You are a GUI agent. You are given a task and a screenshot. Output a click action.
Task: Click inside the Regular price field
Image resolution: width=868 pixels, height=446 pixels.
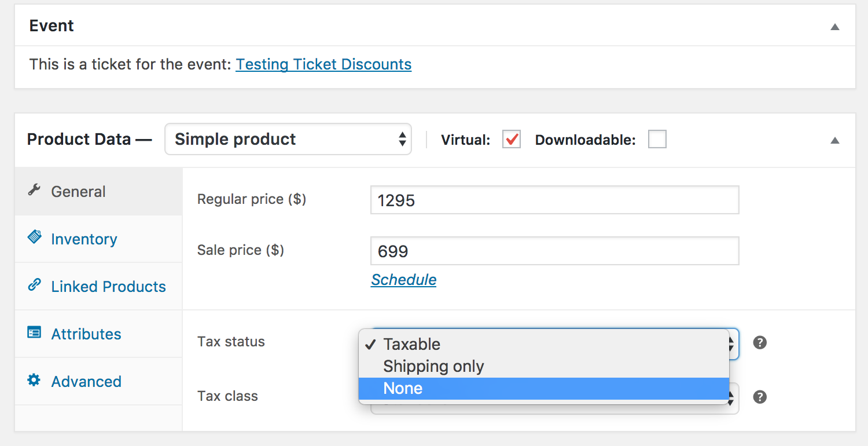(x=554, y=199)
